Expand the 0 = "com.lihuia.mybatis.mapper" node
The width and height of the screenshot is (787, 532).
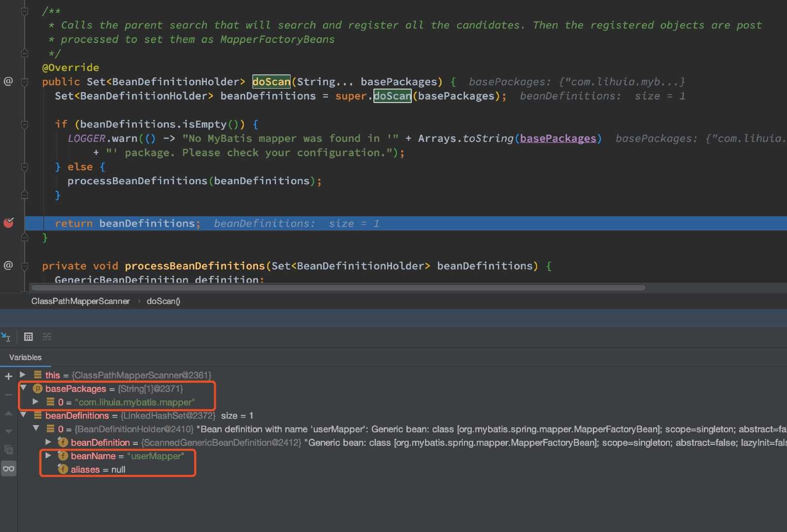pyautogui.click(x=35, y=402)
